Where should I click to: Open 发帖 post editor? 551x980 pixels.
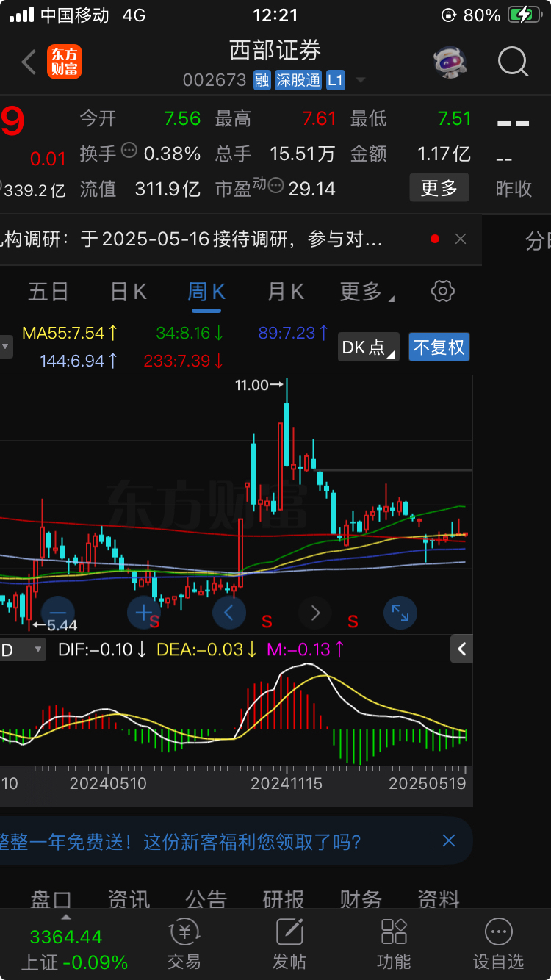289,945
